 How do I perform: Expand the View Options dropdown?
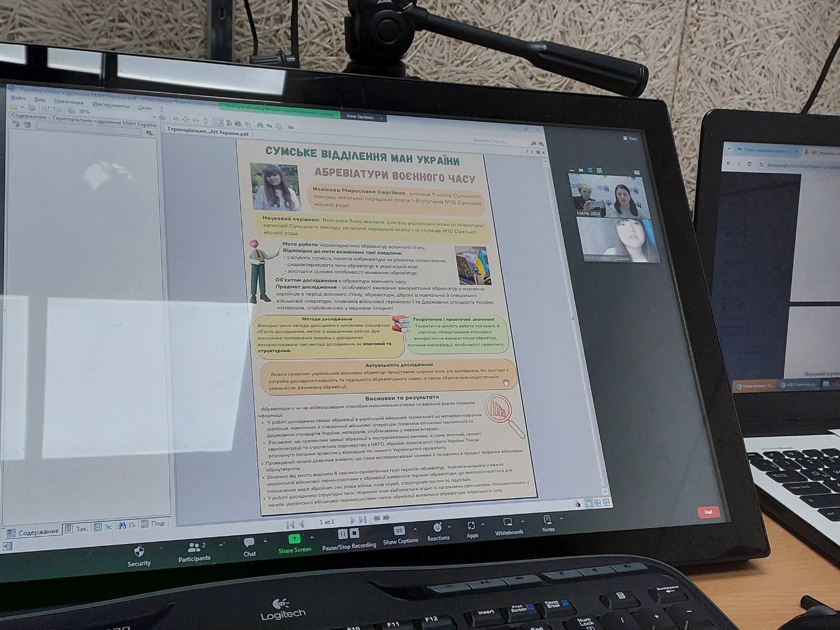click(x=363, y=117)
